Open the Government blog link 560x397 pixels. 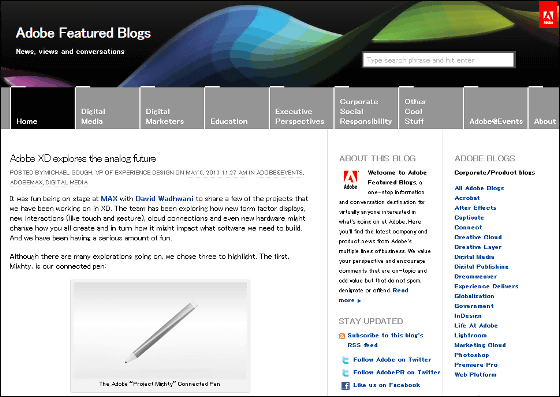[x=474, y=306]
